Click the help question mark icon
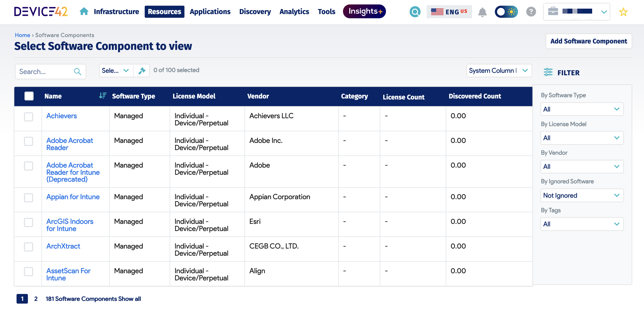 531,12
